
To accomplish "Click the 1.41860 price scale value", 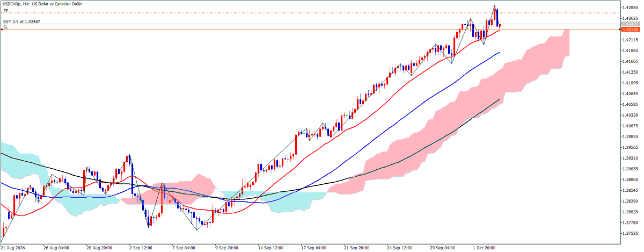I will (x=631, y=51).
